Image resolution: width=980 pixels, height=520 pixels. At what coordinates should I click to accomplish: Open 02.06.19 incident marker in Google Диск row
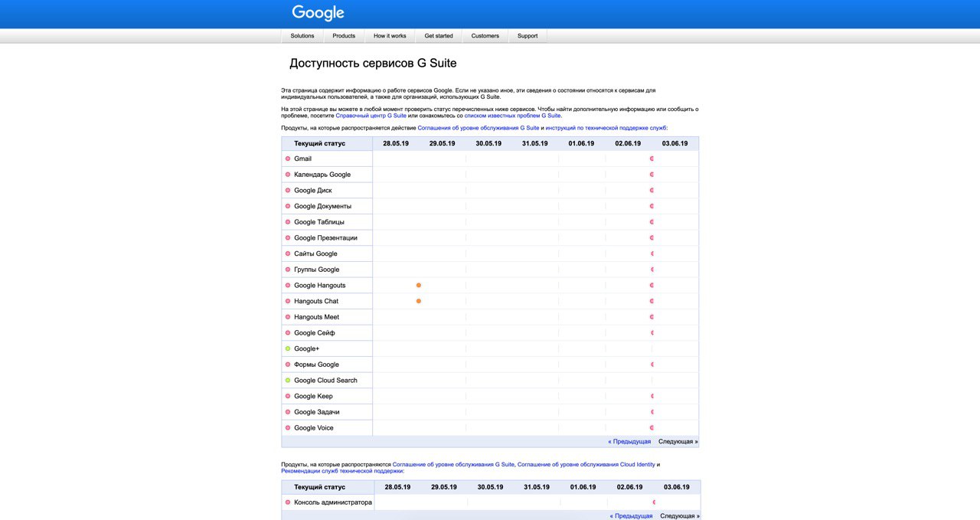point(652,190)
